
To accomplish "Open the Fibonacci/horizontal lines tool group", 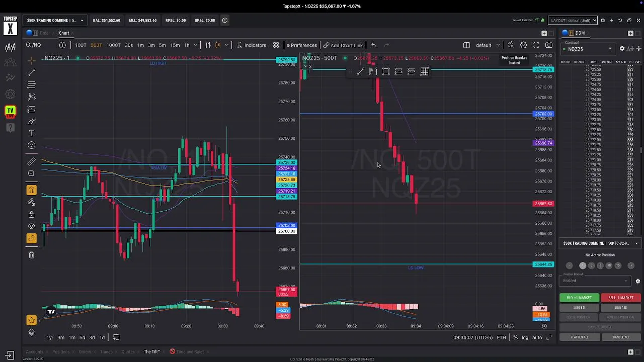I will point(31,84).
